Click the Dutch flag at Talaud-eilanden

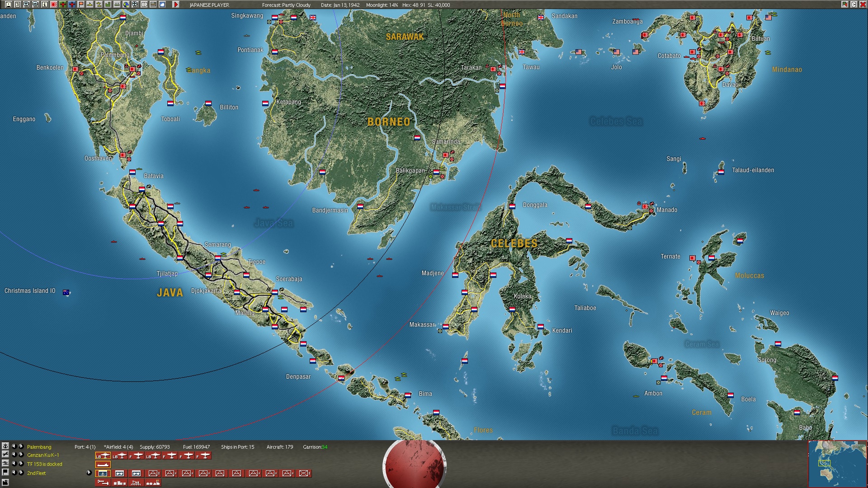tap(721, 172)
